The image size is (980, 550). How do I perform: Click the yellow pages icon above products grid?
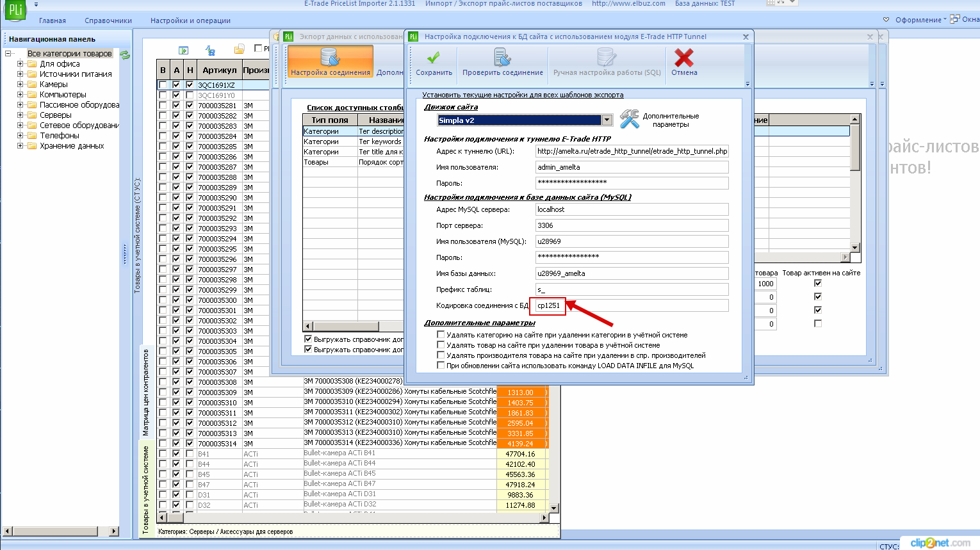point(239,49)
